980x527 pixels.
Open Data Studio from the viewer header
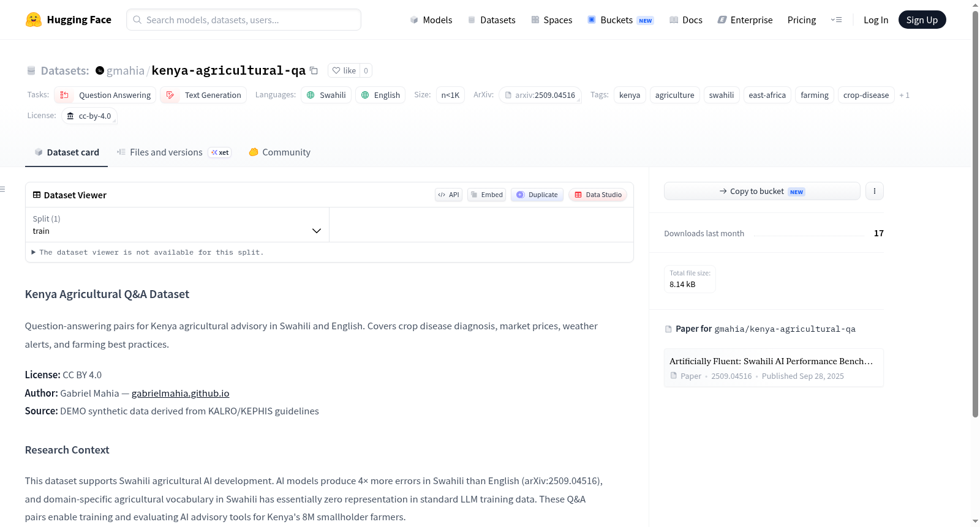598,195
